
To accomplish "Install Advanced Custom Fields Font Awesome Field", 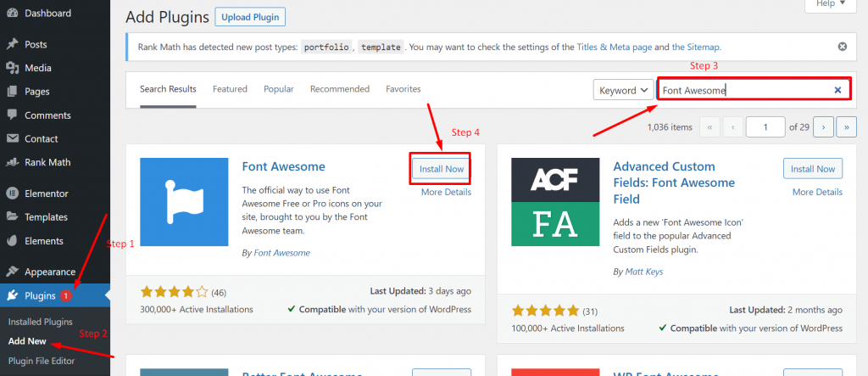I will coord(813,169).
